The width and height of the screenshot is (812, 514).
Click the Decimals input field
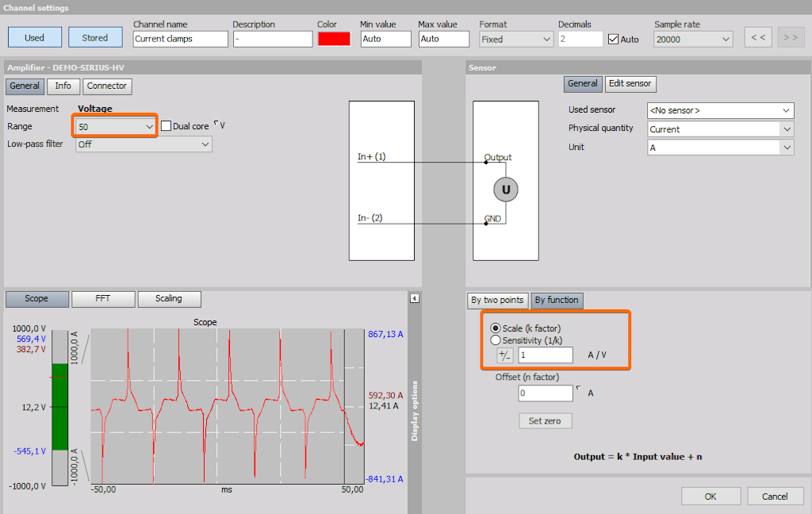pos(580,40)
